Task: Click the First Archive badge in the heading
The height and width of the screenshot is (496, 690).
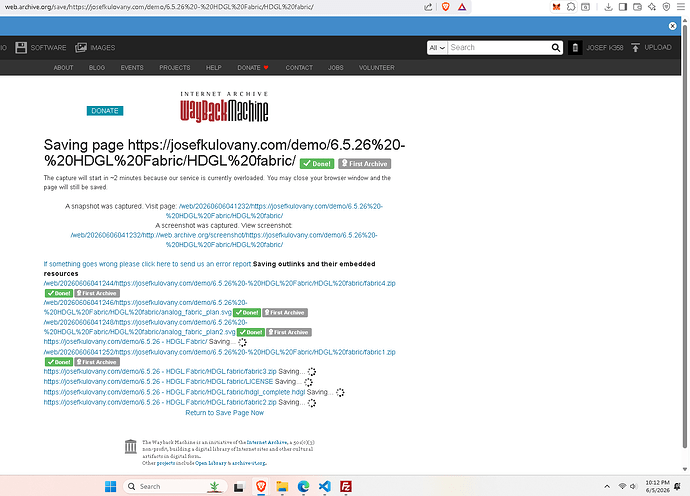Action: tap(364, 164)
